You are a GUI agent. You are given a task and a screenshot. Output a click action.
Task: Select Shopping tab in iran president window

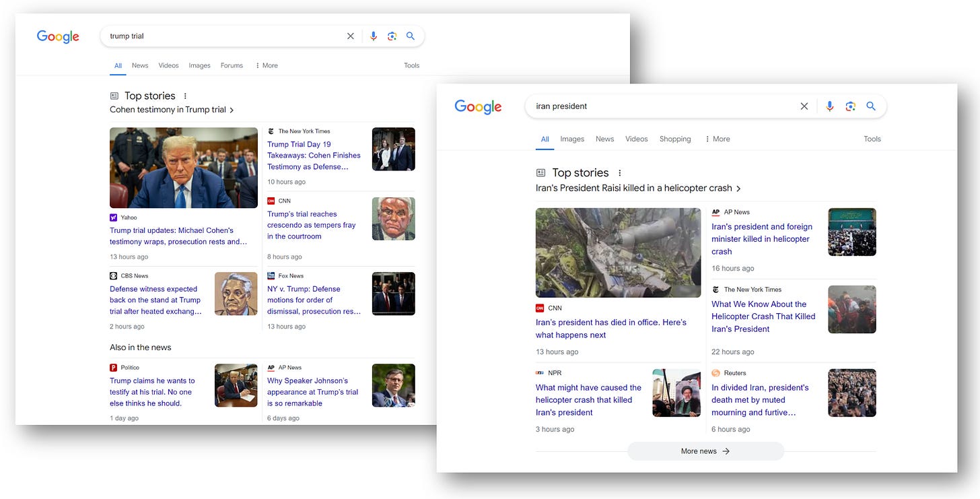click(x=675, y=139)
